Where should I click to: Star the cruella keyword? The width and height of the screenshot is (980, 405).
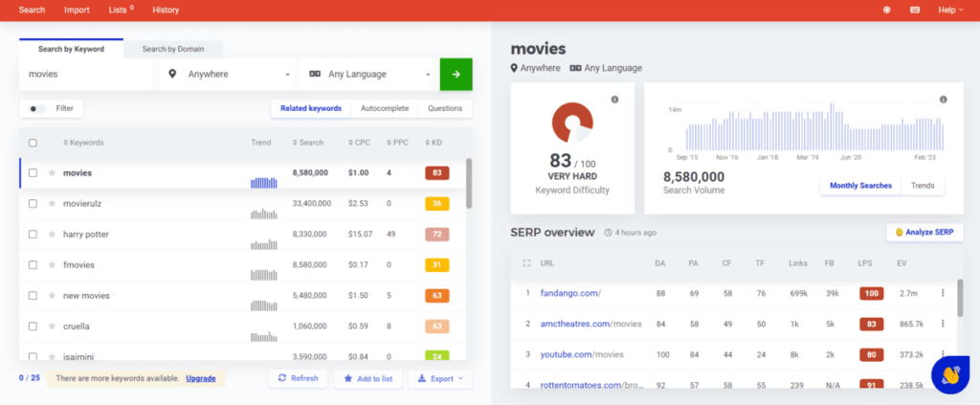pos(52,326)
